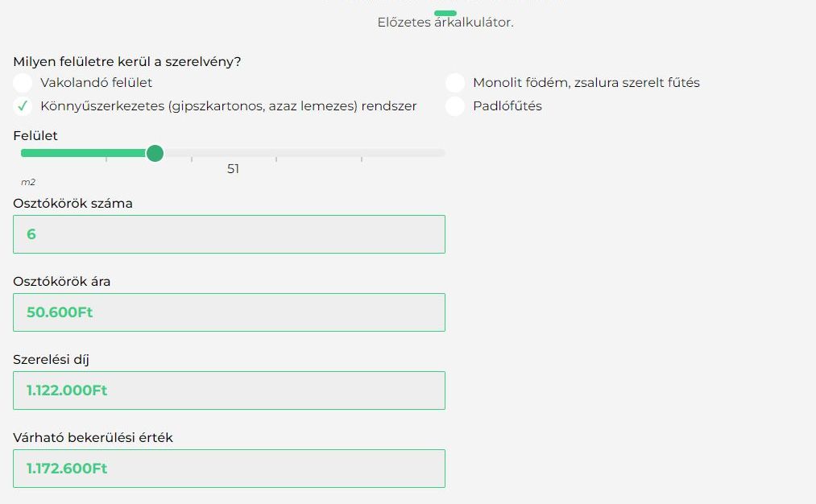Click the "Előzetes árkalkulátor." heading text
Image resolution: width=816 pixels, height=504 pixels.
tap(445, 23)
